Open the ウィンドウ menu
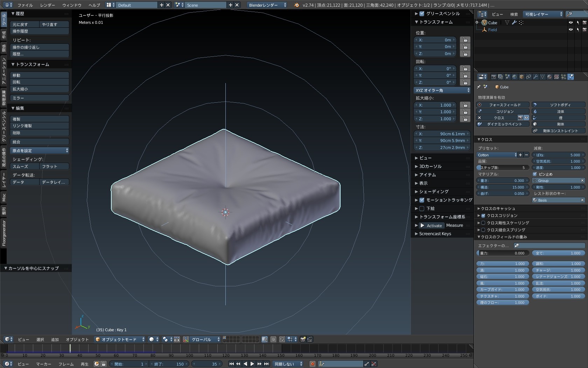The height and width of the screenshot is (368, 588). click(72, 5)
